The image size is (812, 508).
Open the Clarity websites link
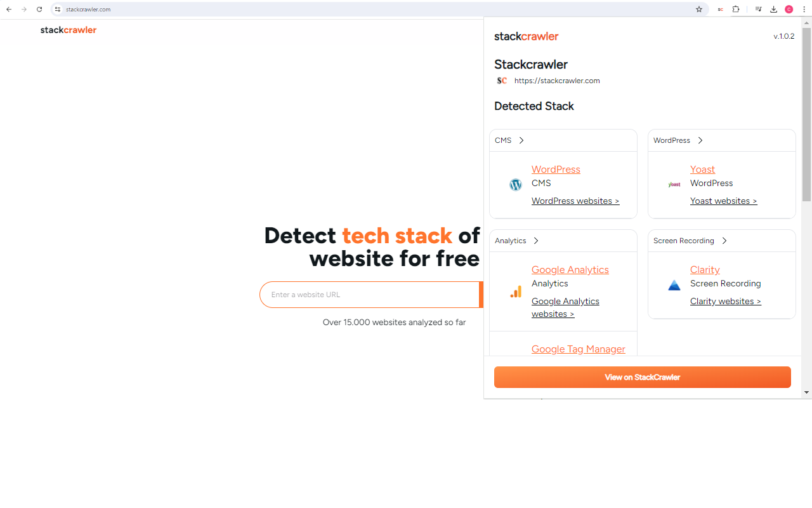pos(726,301)
